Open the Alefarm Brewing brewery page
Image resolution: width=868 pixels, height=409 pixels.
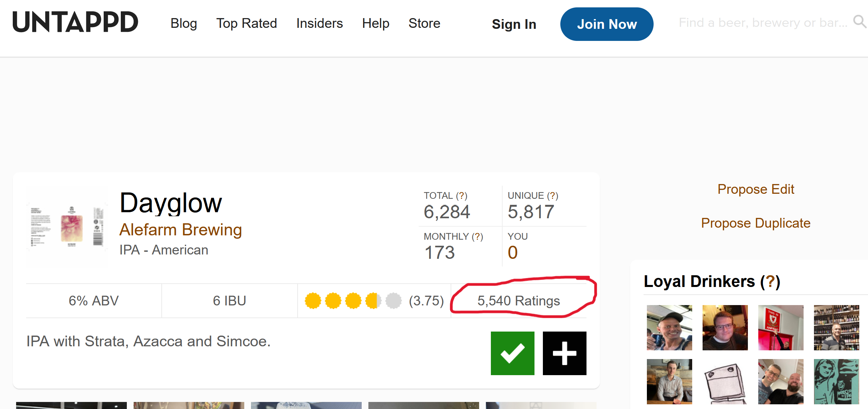(x=181, y=230)
